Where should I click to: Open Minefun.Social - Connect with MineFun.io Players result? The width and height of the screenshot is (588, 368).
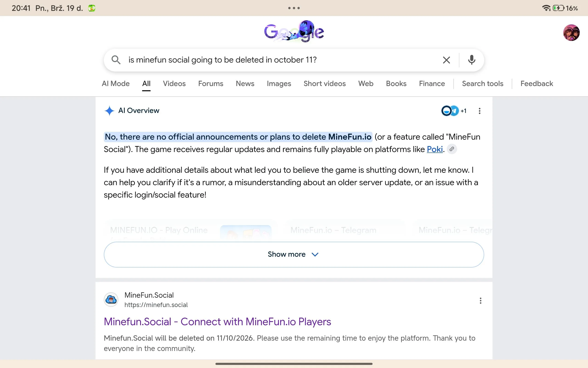click(217, 322)
